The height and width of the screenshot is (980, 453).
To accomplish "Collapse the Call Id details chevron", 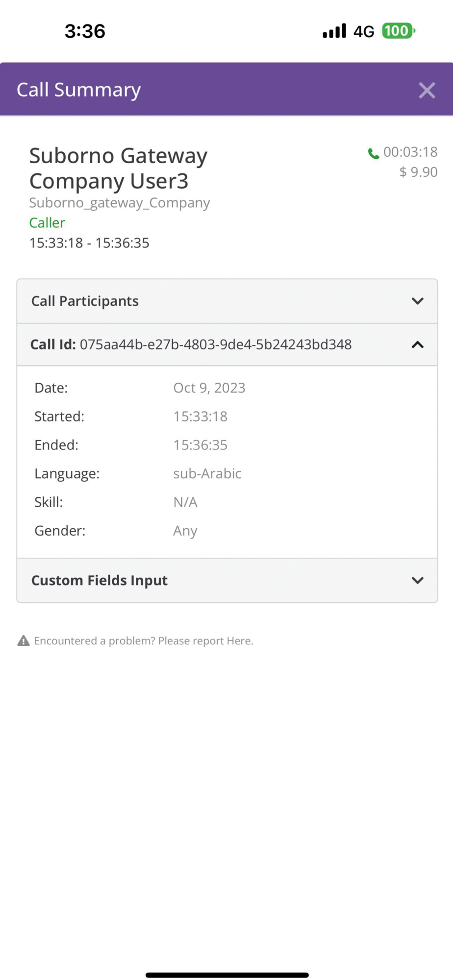I will click(x=417, y=345).
